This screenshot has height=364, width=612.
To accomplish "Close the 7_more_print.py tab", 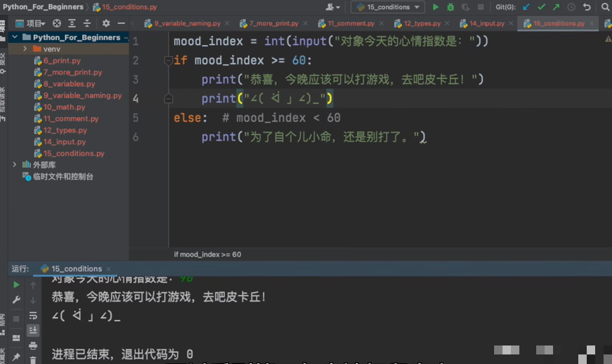I will pyautogui.click(x=305, y=24).
